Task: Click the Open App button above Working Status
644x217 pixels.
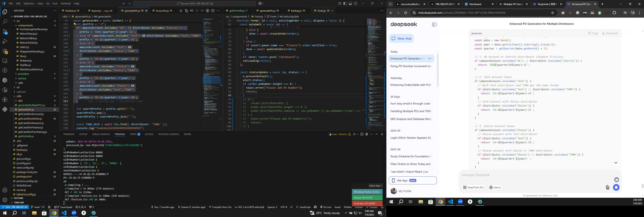Action: 375,186
